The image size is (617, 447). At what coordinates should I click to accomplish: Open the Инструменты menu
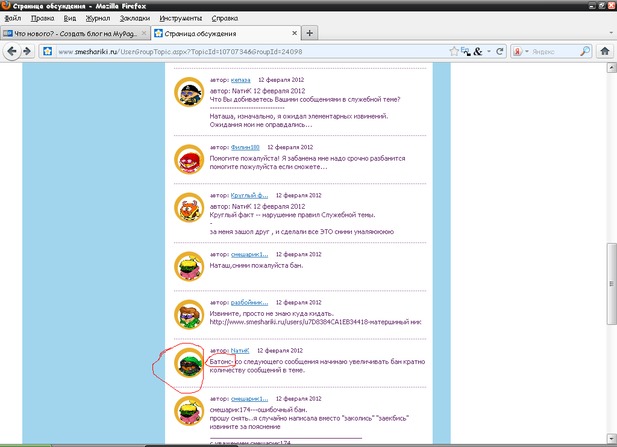click(181, 18)
